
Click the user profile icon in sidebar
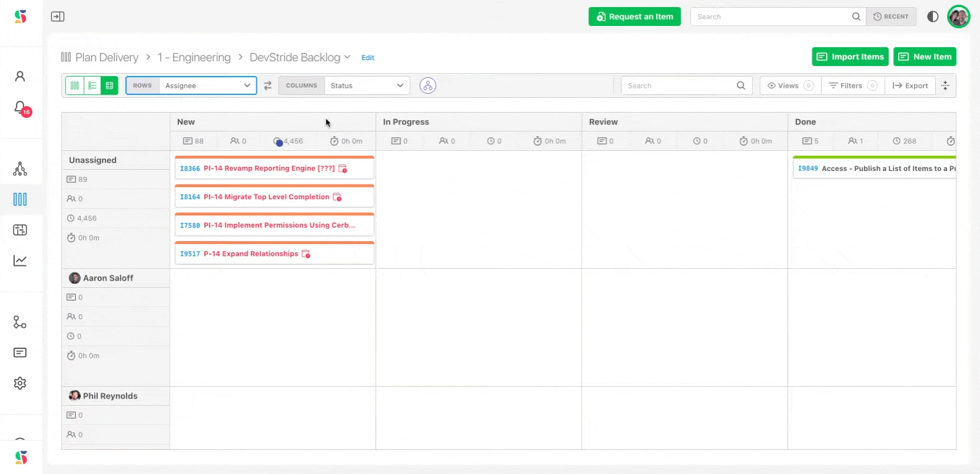click(20, 76)
